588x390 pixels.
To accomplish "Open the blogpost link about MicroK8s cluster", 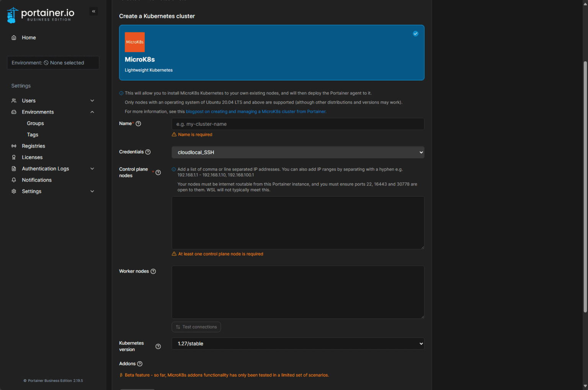I will click(256, 112).
